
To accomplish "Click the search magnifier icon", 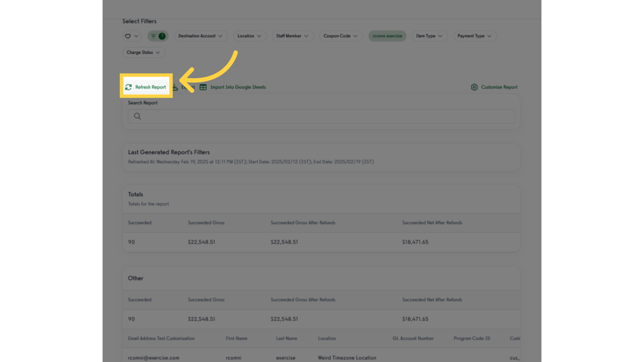I will pos(137,116).
